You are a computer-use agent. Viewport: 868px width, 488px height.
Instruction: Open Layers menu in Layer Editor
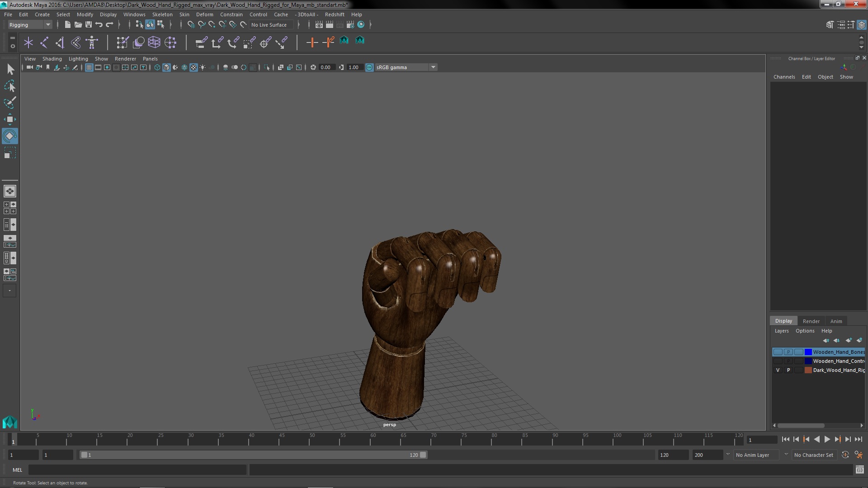point(781,331)
